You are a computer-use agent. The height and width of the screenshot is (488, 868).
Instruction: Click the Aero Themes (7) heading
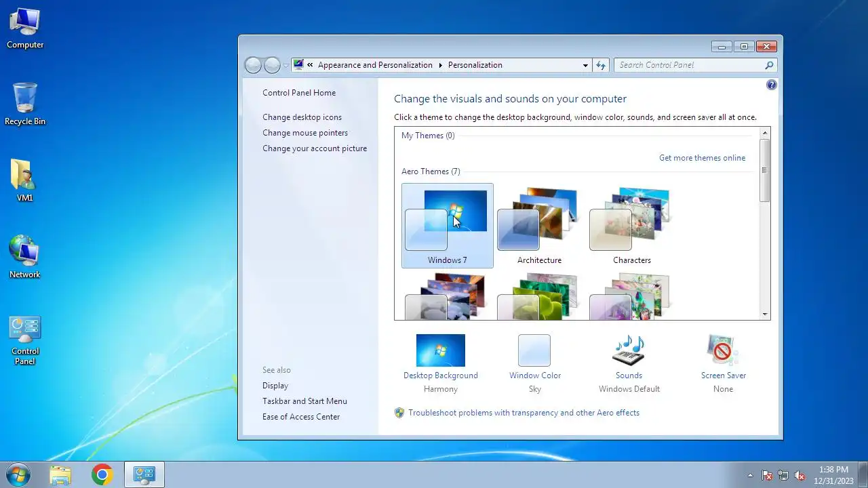click(431, 171)
